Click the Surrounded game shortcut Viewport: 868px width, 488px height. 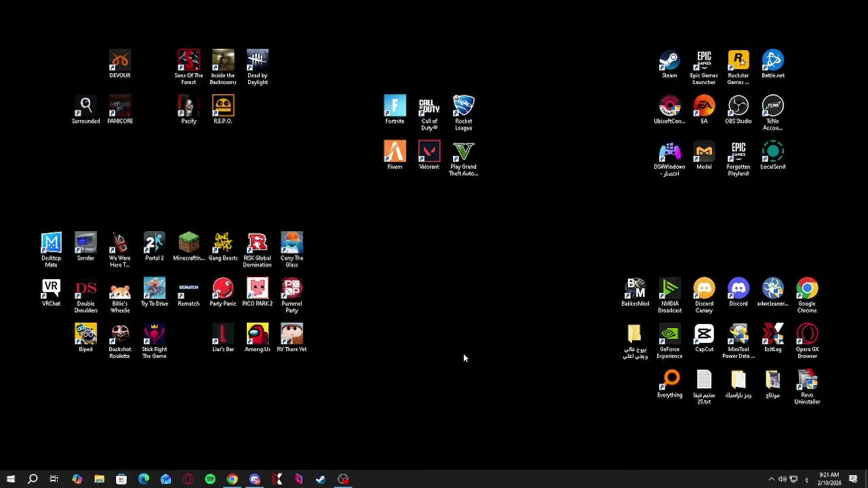click(85, 110)
